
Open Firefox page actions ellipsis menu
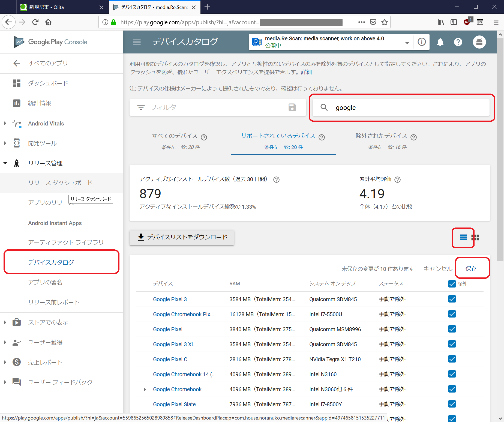pyautogui.click(x=361, y=22)
